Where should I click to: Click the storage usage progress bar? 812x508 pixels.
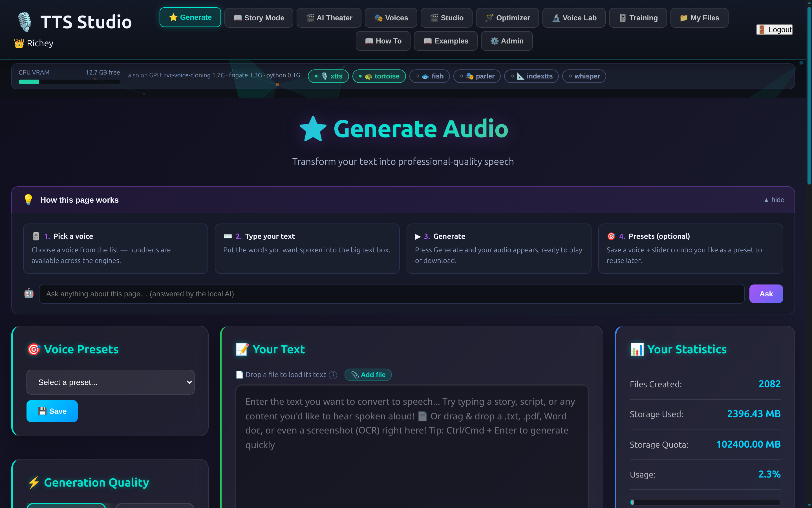[705, 503]
